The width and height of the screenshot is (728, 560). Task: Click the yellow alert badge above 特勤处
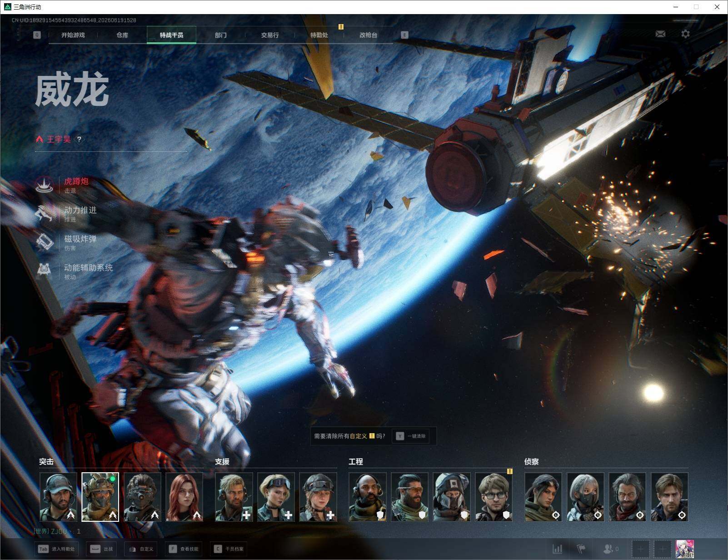(341, 27)
